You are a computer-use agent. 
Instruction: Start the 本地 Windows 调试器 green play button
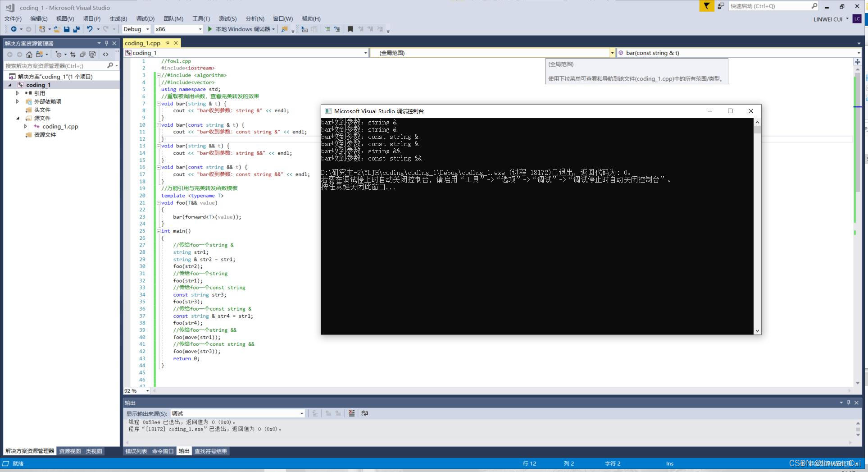pos(210,29)
